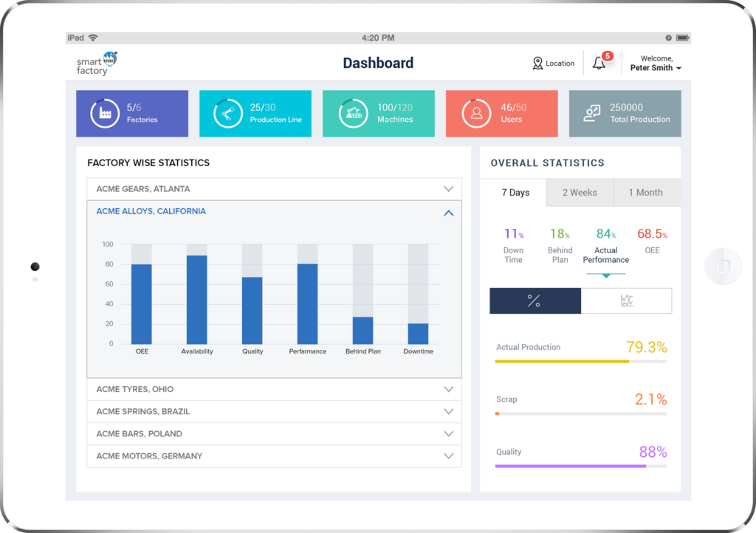
Task: Select the Actual Performance stat toggle
Action: tap(606, 246)
